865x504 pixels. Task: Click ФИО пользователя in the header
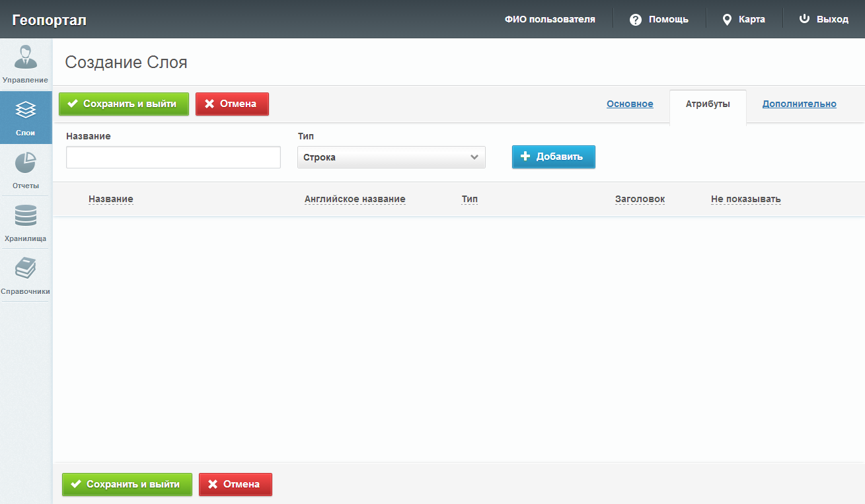point(550,19)
